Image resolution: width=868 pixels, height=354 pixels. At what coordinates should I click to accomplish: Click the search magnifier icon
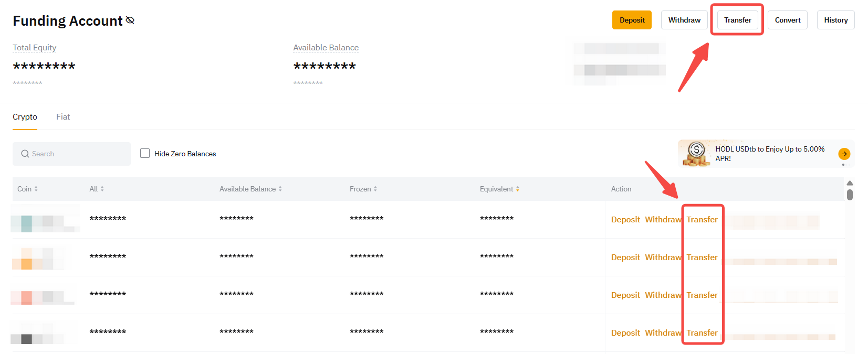point(25,154)
